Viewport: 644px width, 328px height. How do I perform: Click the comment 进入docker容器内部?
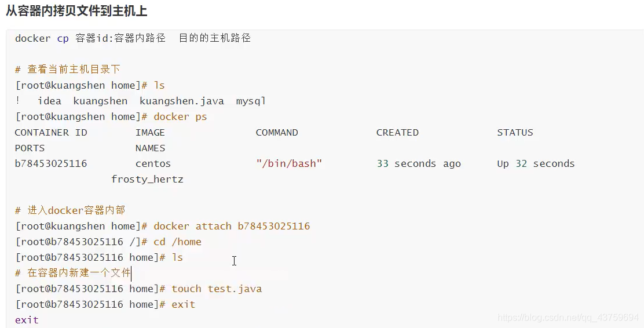click(x=70, y=210)
